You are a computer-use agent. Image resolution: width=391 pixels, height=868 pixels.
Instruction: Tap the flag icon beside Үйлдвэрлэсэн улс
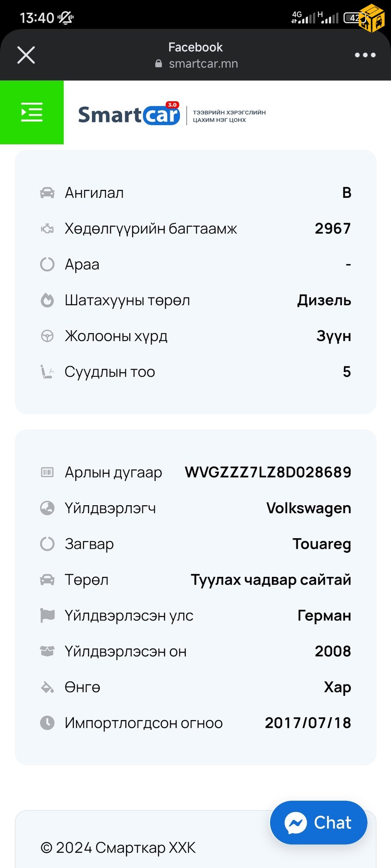coord(47,615)
